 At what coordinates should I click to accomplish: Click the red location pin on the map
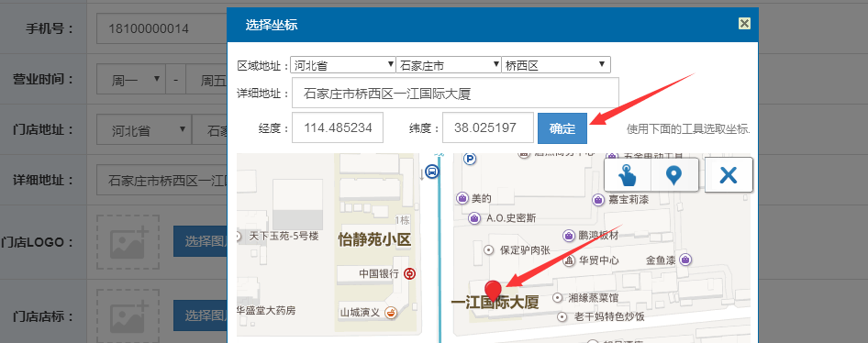coord(493,291)
